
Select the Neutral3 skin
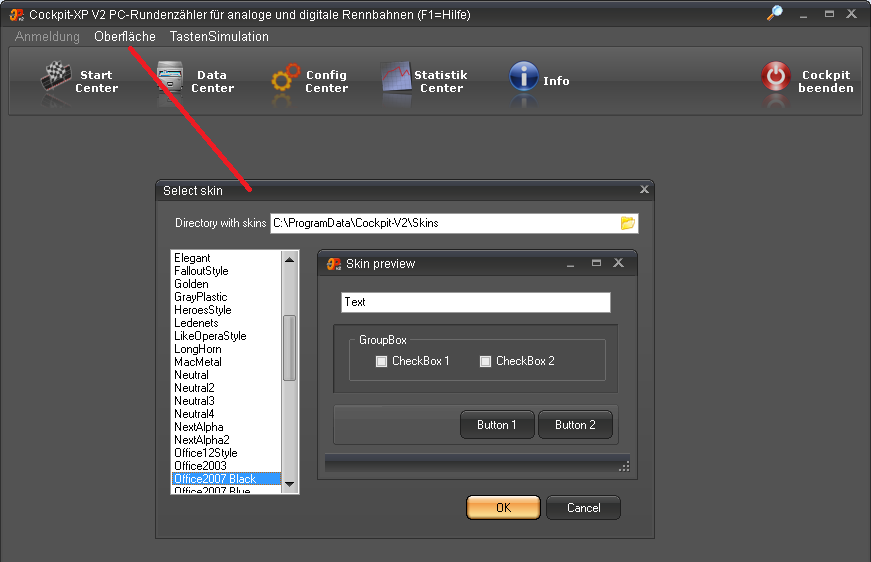226,401
